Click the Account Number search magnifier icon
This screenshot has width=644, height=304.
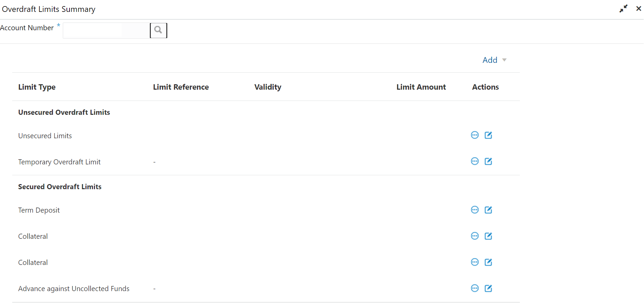pos(158,30)
